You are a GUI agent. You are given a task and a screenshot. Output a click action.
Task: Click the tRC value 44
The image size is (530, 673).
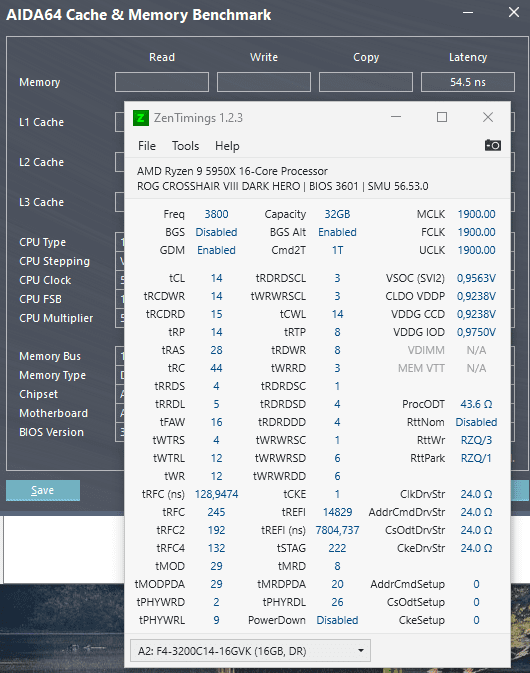(216, 368)
